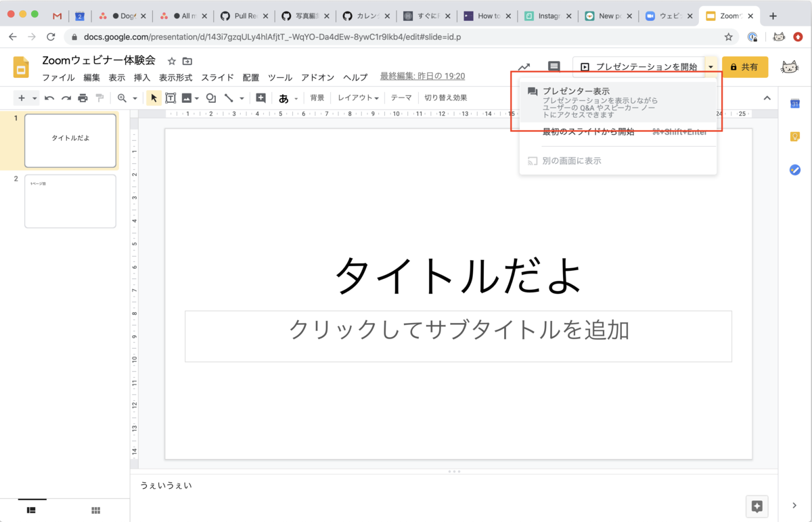The image size is (812, 522).
Task: Choose the select cursor tool
Action: click(x=154, y=98)
